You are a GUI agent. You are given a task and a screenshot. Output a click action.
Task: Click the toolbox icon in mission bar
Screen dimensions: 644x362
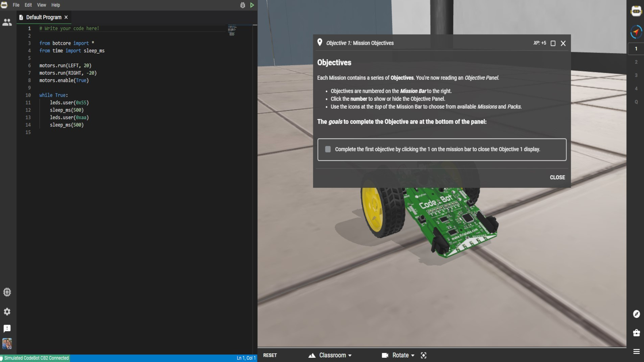point(636,333)
